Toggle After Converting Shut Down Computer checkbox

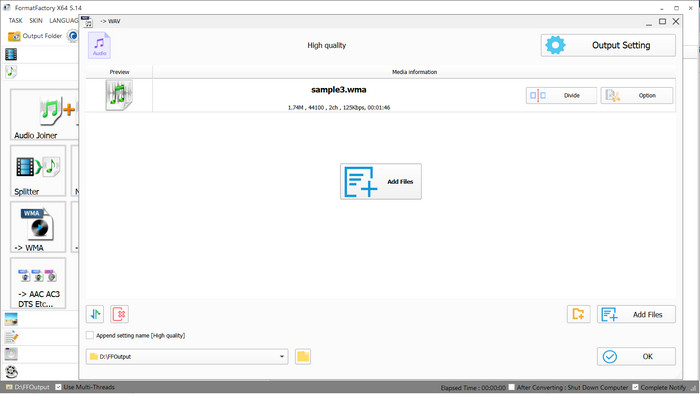[512, 387]
